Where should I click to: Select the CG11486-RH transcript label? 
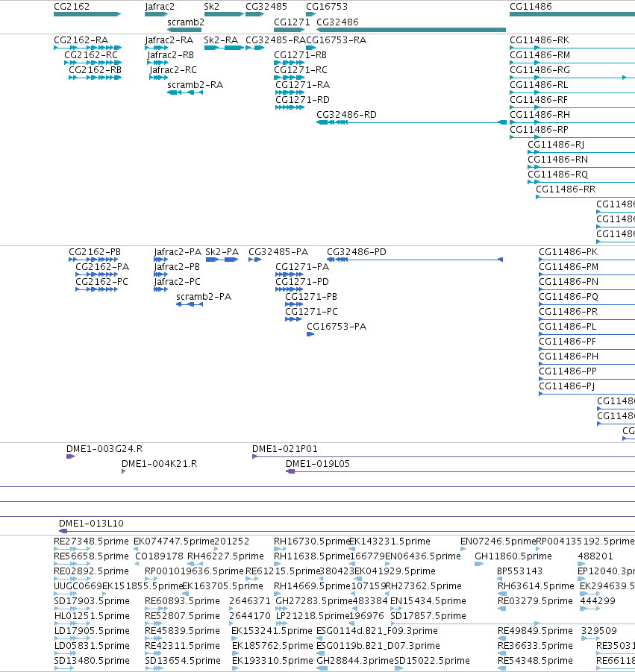[539, 114]
